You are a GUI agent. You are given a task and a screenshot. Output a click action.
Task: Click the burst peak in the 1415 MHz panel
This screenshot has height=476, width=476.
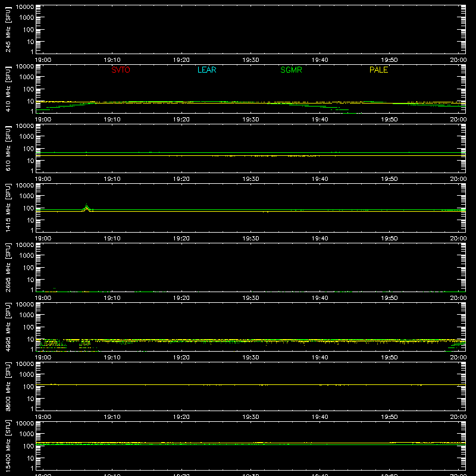click(x=86, y=206)
